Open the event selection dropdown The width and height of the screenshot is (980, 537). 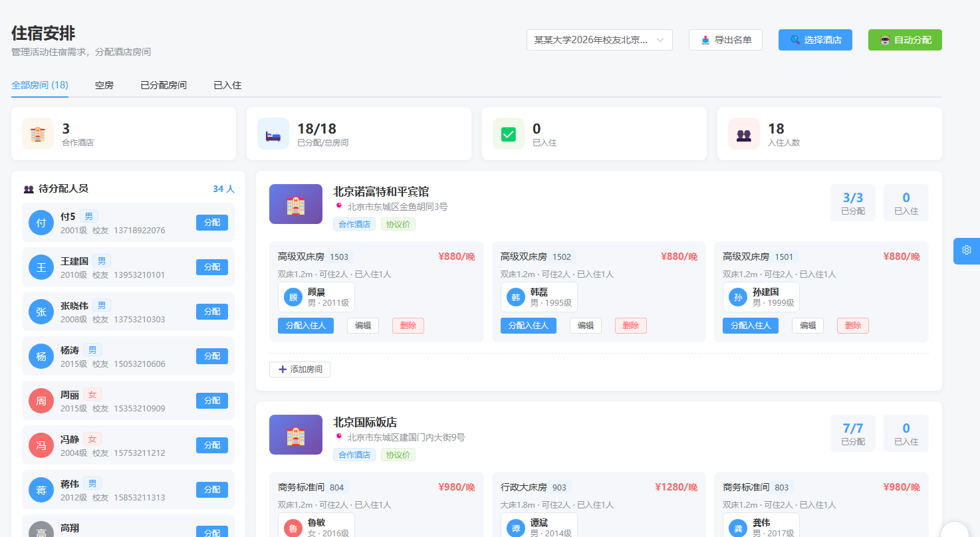point(600,40)
